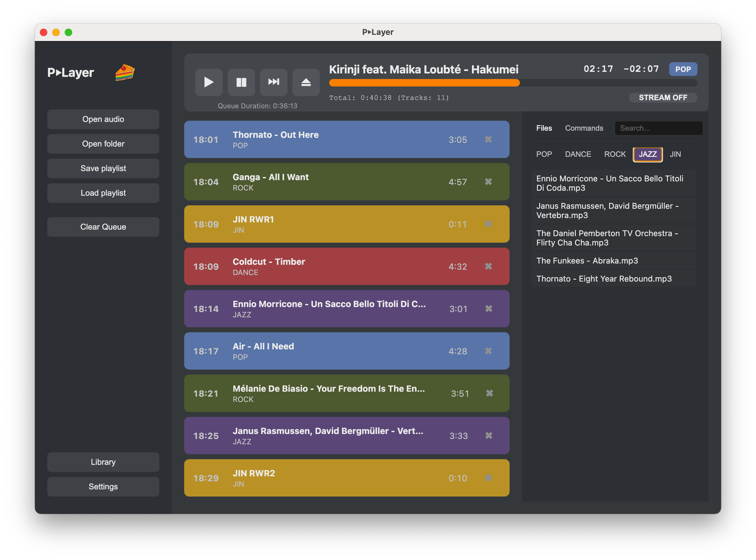Clear the current queue
Screen dimensions: 756x560
(103, 227)
